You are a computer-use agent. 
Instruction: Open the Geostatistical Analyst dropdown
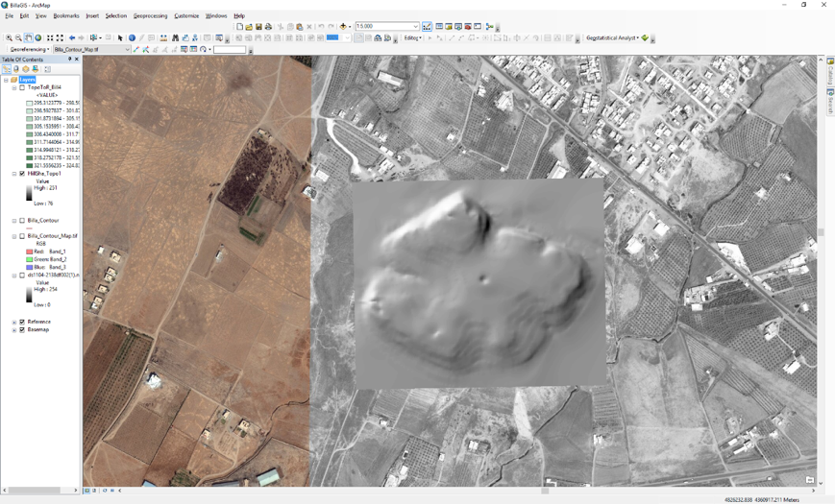[612, 37]
